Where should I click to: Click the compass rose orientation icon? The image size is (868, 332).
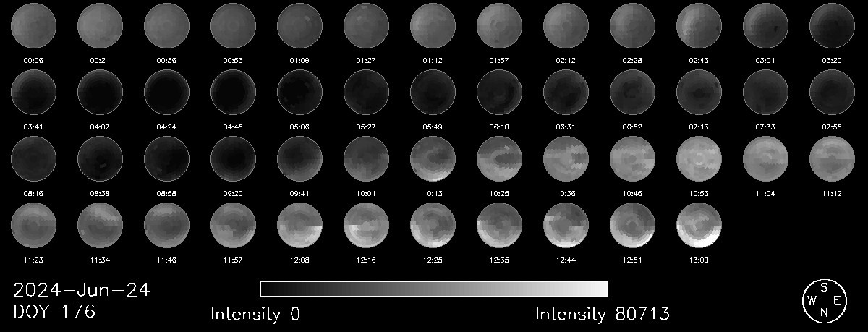pyautogui.click(x=824, y=301)
